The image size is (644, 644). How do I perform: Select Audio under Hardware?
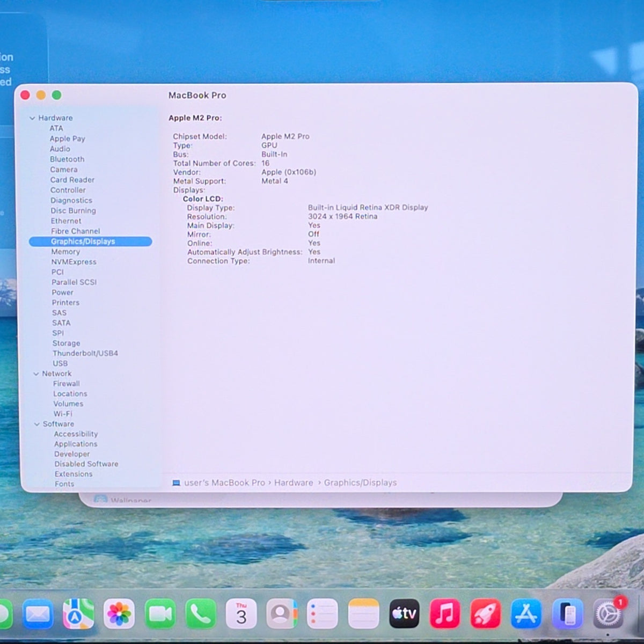(60, 149)
